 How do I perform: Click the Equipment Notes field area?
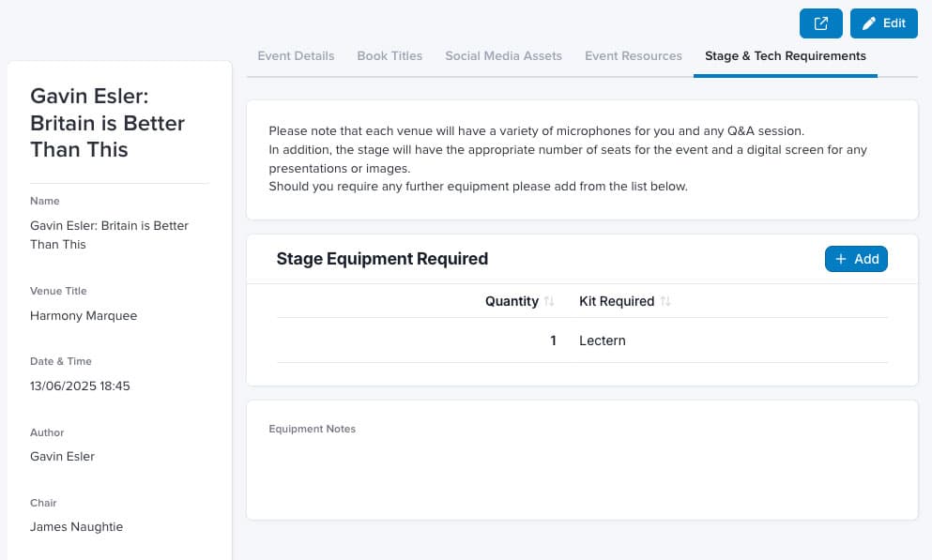tap(582, 461)
